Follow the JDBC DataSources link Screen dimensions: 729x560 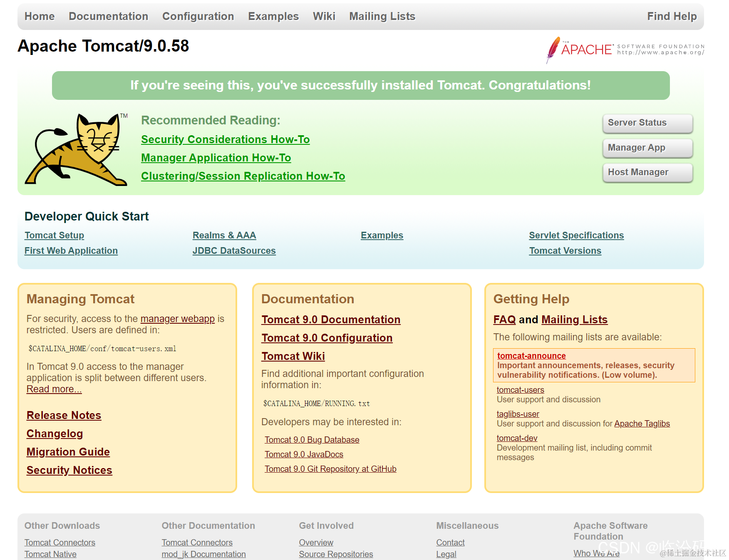[234, 251]
